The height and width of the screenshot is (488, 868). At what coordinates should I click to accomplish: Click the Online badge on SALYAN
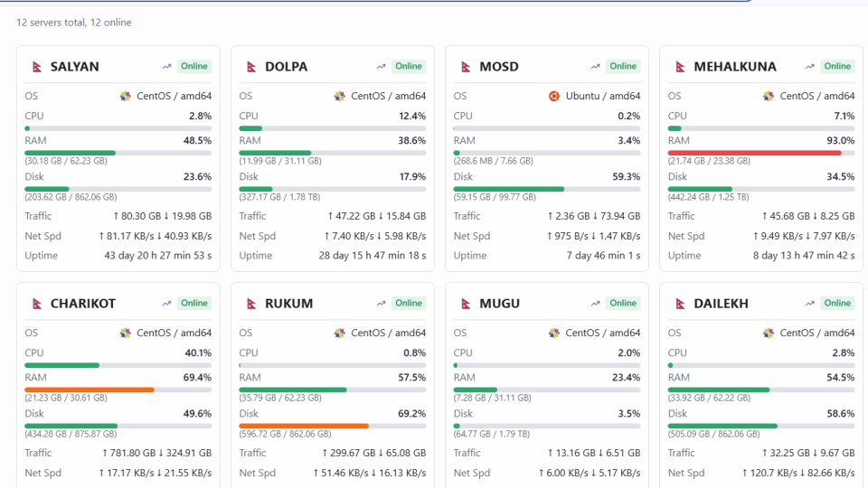coord(194,66)
